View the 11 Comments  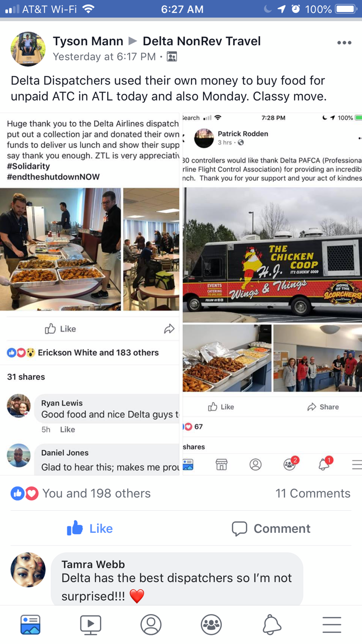point(313,494)
